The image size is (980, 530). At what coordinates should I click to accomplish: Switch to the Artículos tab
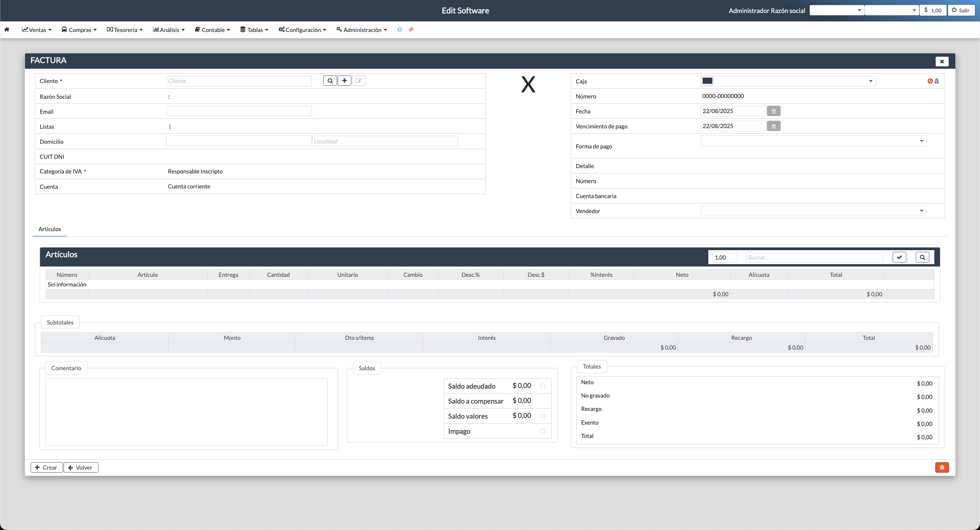[49, 229]
